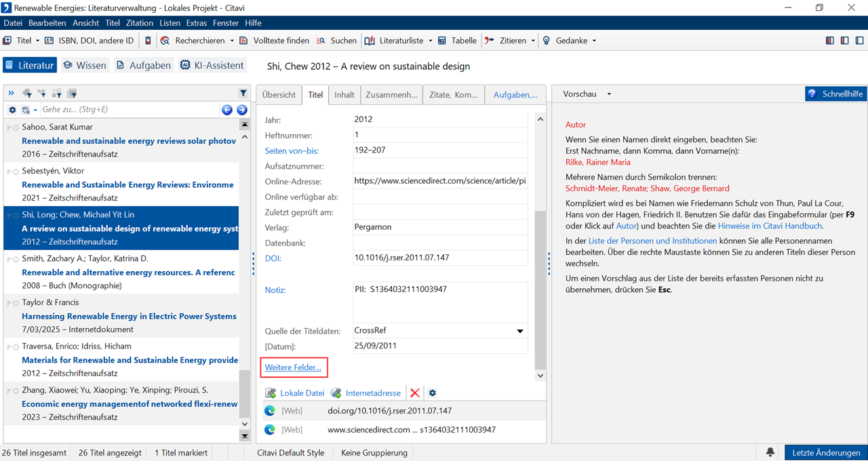Switch to the Inhalt tab

[344, 95]
